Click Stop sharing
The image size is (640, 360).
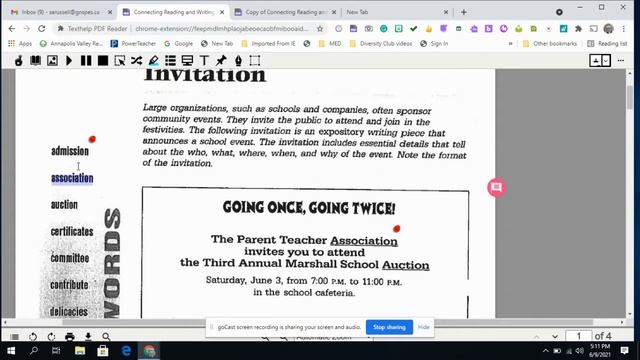click(x=389, y=327)
